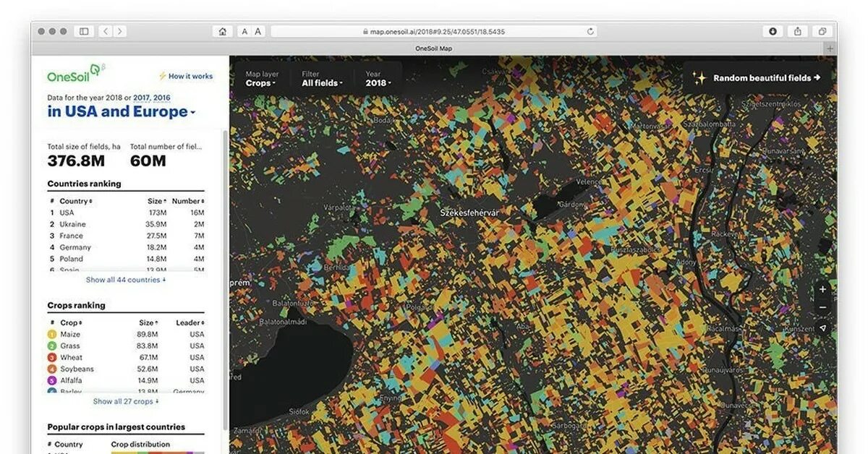The image size is (868, 454).
Task: Click the Safari address bar URL
Action: (x=434, y=32)
